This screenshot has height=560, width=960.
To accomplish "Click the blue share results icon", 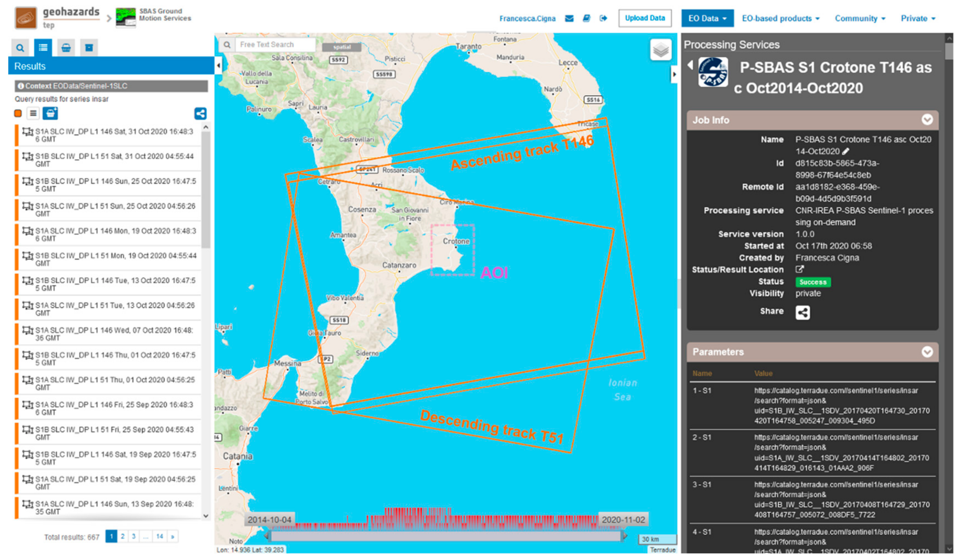I will pos(200,113).
